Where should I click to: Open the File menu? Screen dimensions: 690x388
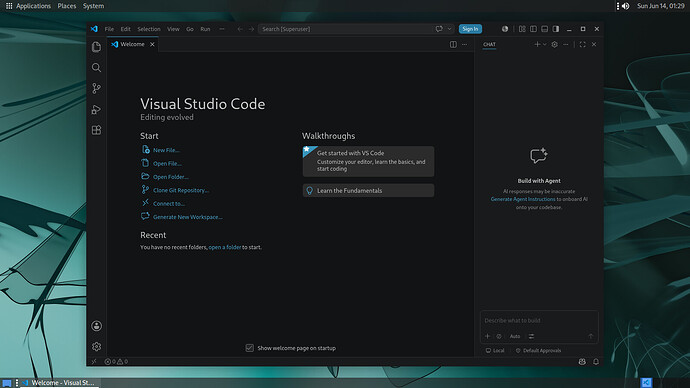[x=109, y=29]
